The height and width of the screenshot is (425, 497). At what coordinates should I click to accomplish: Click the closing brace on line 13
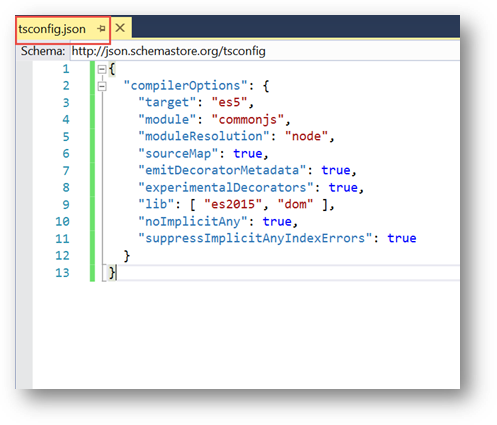pos(113,273)
